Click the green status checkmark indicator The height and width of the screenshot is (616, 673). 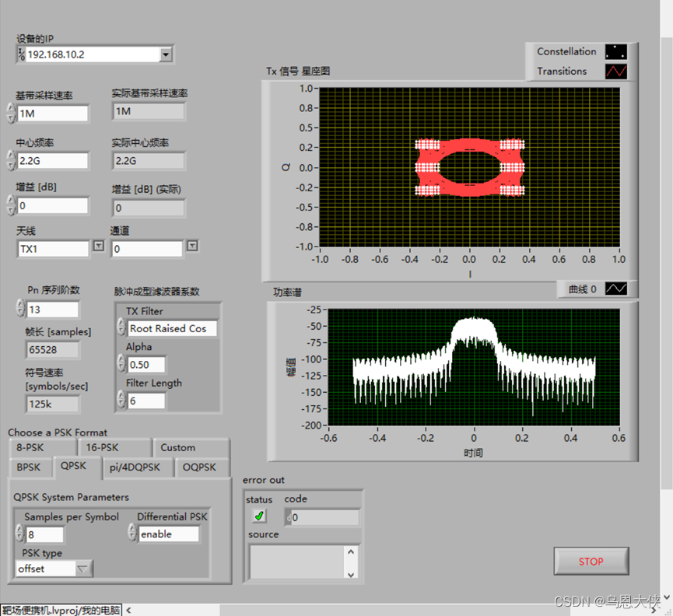[259, 516]
